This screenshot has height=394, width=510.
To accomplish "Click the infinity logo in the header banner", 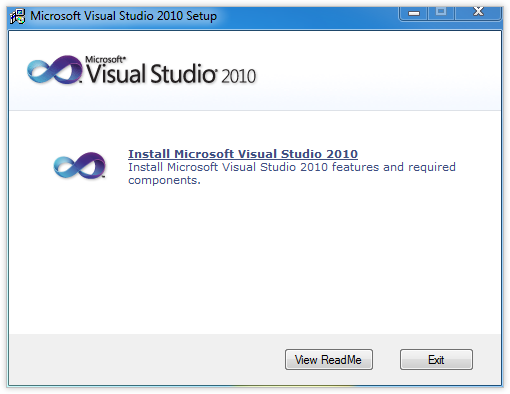I will 55,69.
